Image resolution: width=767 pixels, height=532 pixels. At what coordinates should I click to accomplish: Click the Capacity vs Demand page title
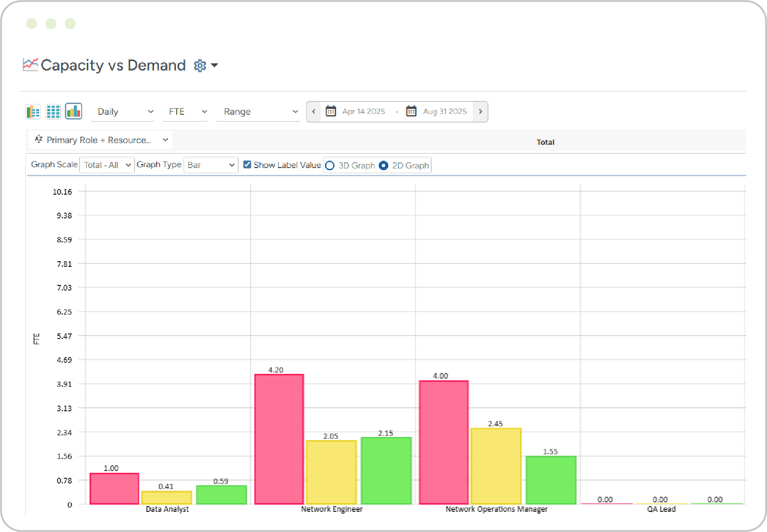(113, 65)
